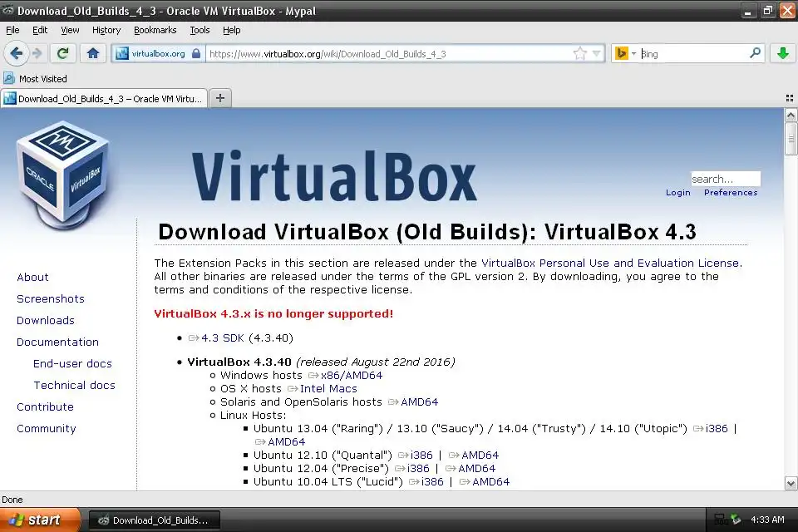Click the page scrollbar down arrow
The image size is (798, 532).
click(x=791, y=483)
